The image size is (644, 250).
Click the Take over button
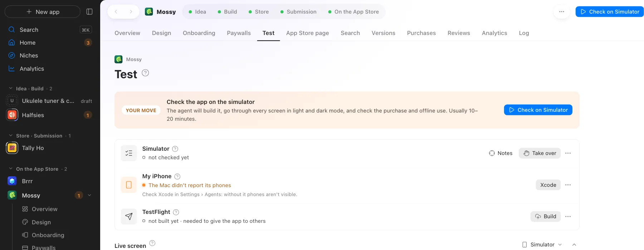coord(540,153)
